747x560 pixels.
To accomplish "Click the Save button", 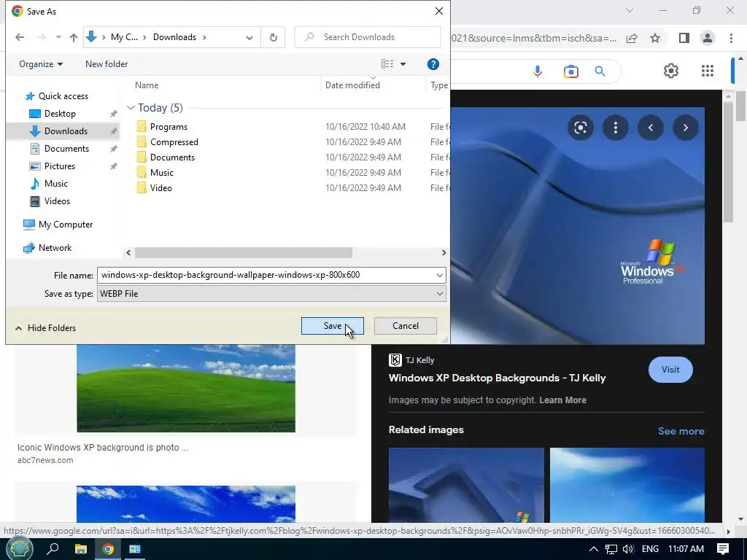I will coord(332,326).
